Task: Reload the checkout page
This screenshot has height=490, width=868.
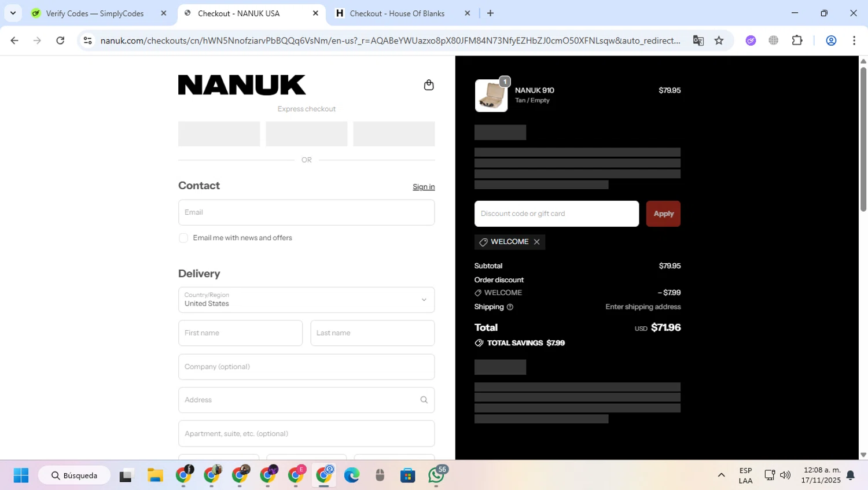Action: coord(60,40)
